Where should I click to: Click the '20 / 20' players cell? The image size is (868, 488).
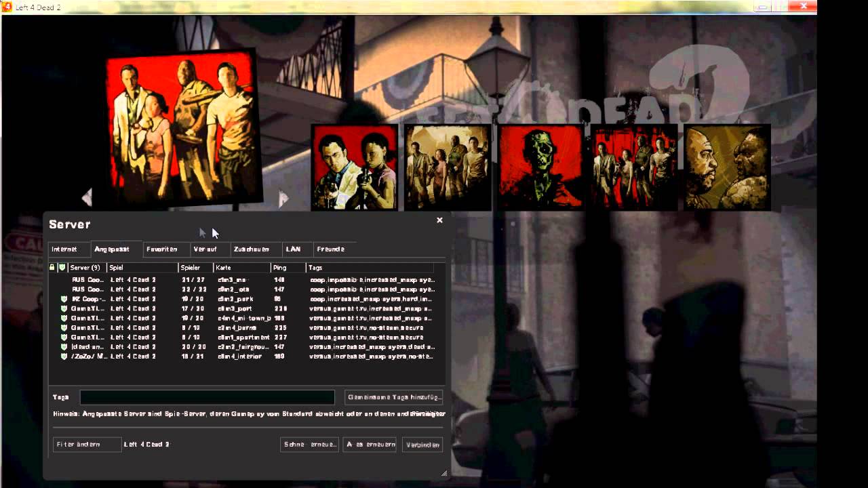pos(193,346)
